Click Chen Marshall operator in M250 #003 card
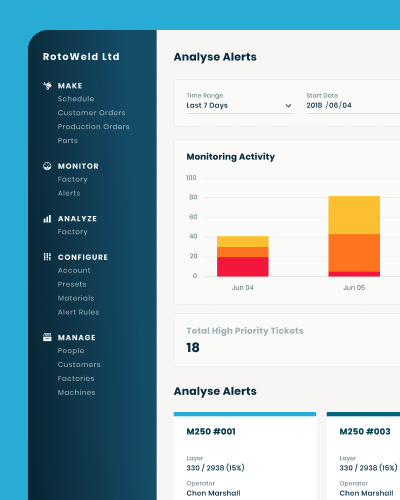400x500 pixels. [x=366, y=493]
